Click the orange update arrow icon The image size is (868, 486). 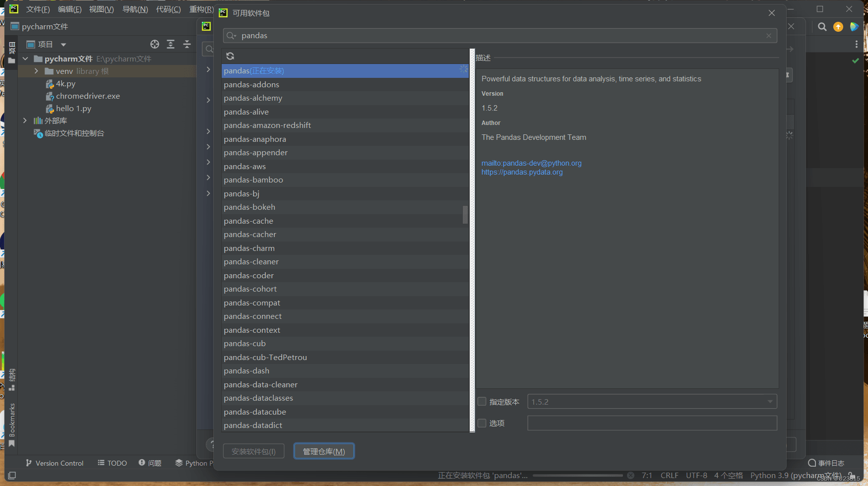click(x=838, y=27)
